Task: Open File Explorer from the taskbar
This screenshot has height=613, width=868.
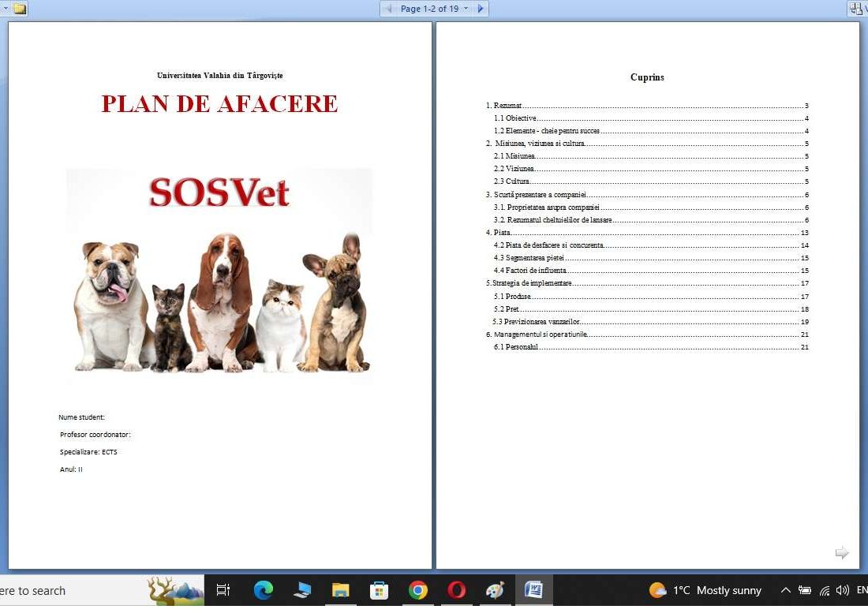Action: pos(340,590)
